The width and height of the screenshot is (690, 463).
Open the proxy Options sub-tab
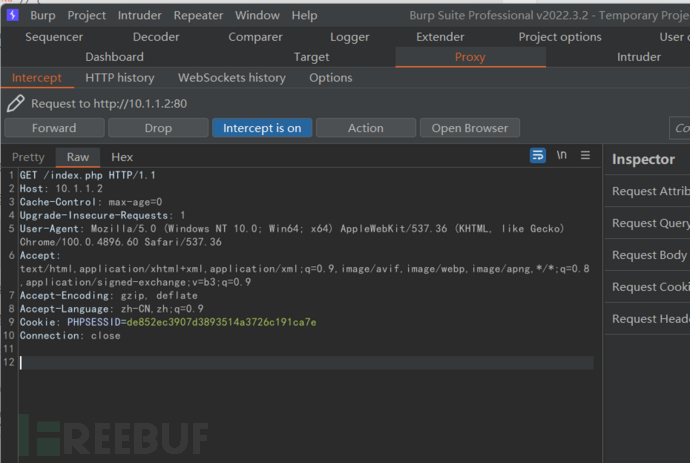[x=330, y=78]
